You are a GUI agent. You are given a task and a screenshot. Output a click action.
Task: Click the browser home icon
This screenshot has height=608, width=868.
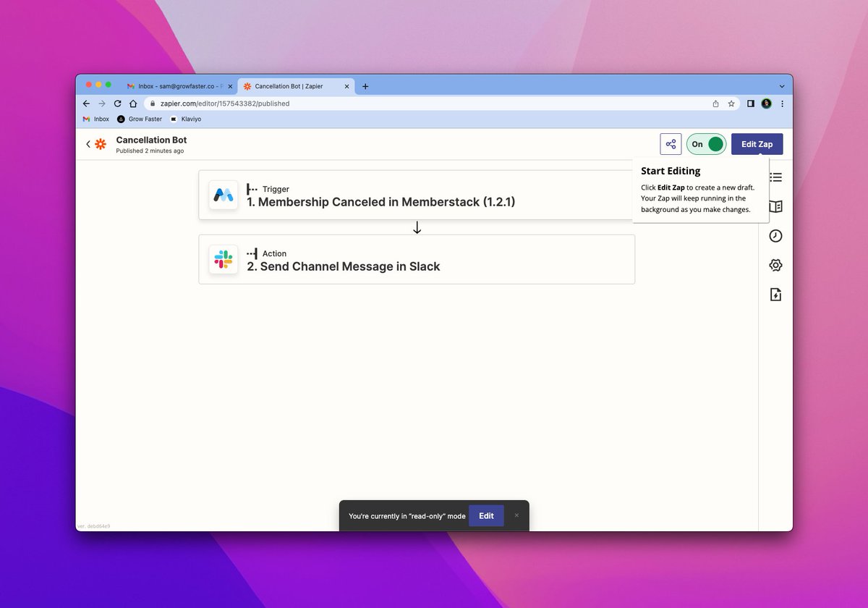(x=133, y=104)
